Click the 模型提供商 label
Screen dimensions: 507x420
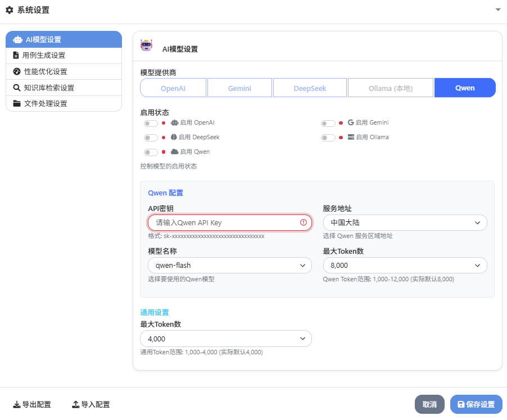pos(158,72)
